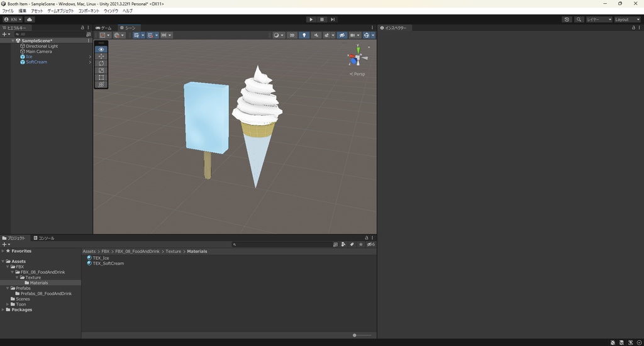The image size is (644, 346).
Task: Open the コンポーネント menu
Action: tap(89, 11)
